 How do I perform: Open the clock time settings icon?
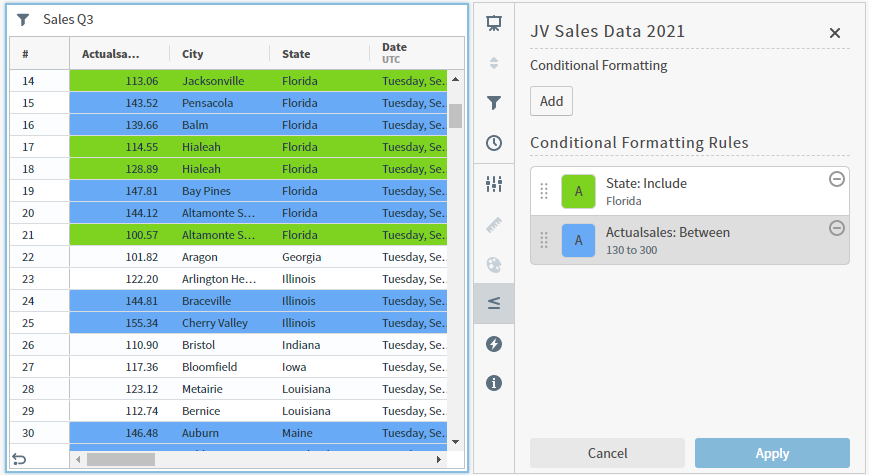(x=494, y=143)
